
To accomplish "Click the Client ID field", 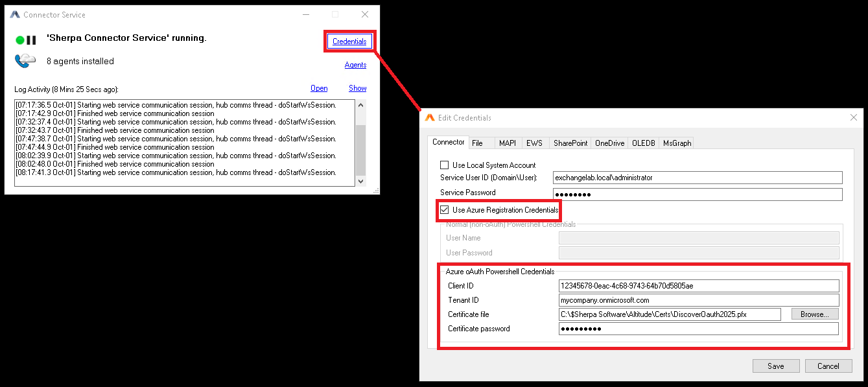I will [699, 286].
